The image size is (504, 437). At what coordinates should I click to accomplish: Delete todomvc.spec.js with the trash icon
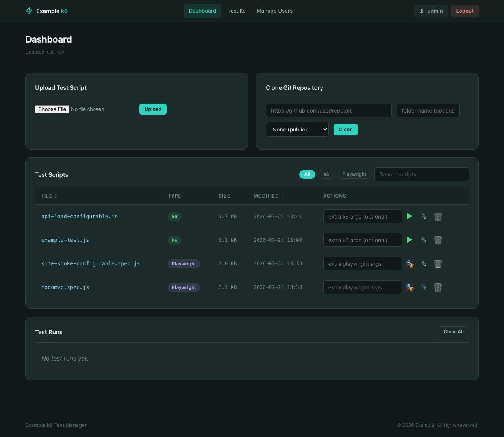(x=438, y=287)
